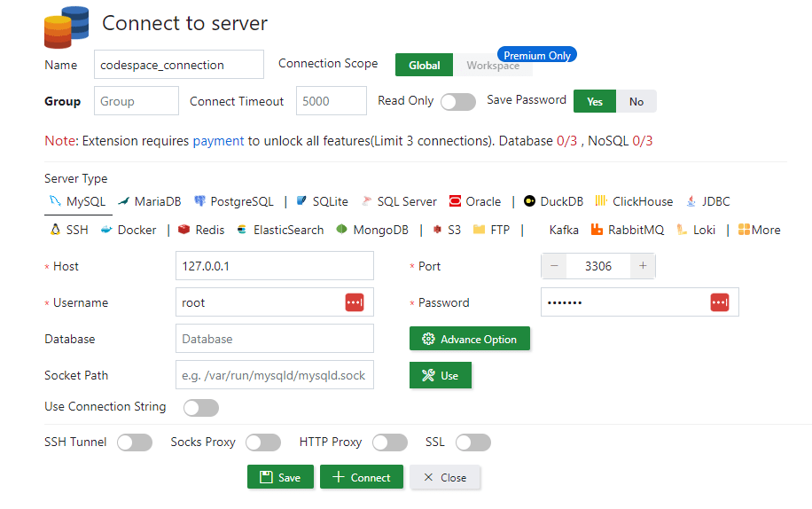The image size is (812, 509).
Task: Click the S3 bucket icon
Action: 437,230
